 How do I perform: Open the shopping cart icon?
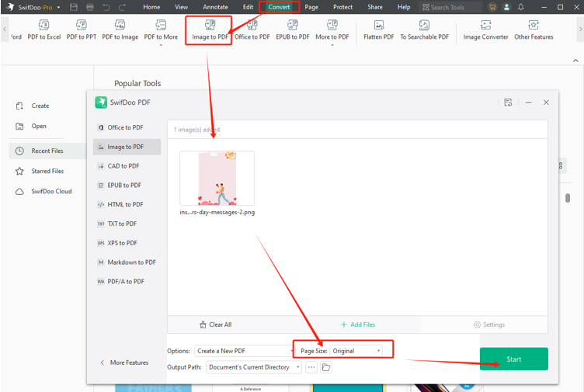click(492, 7)
